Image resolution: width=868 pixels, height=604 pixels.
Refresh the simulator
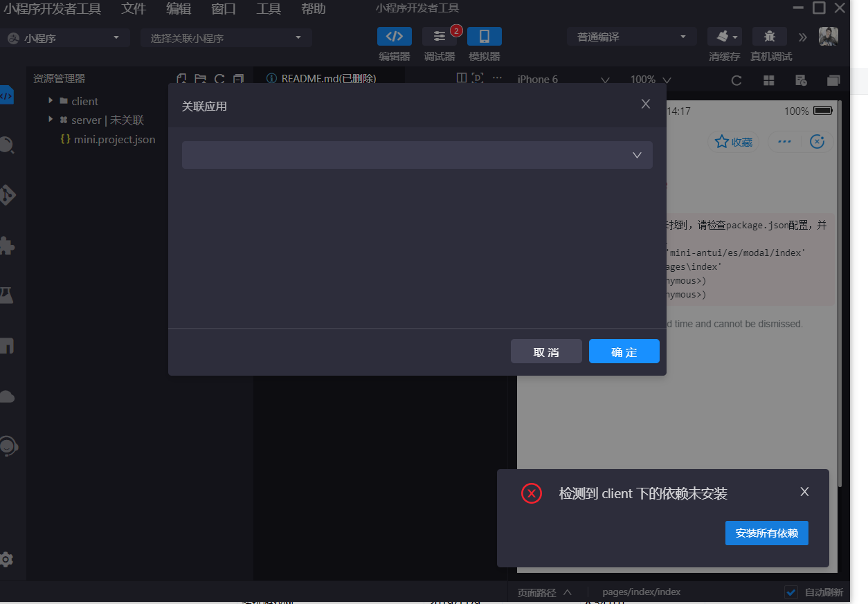click(736, 80)
